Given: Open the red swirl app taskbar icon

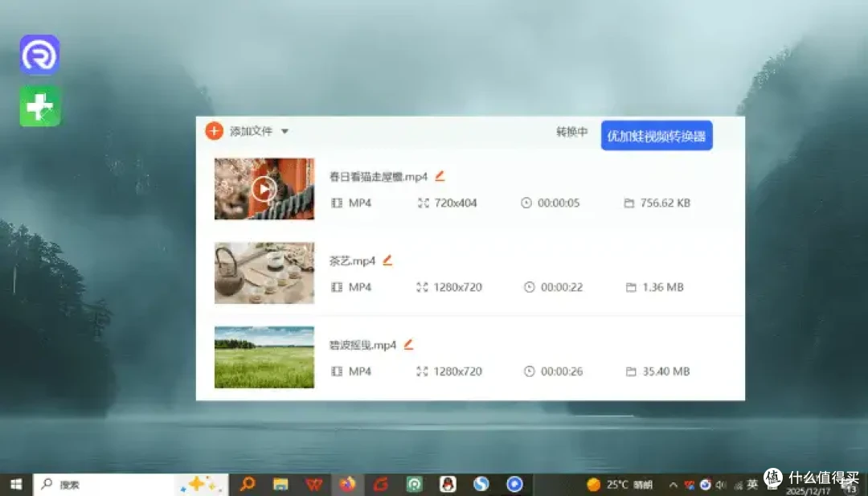Looking at the screenshot, I should point(381,485).
